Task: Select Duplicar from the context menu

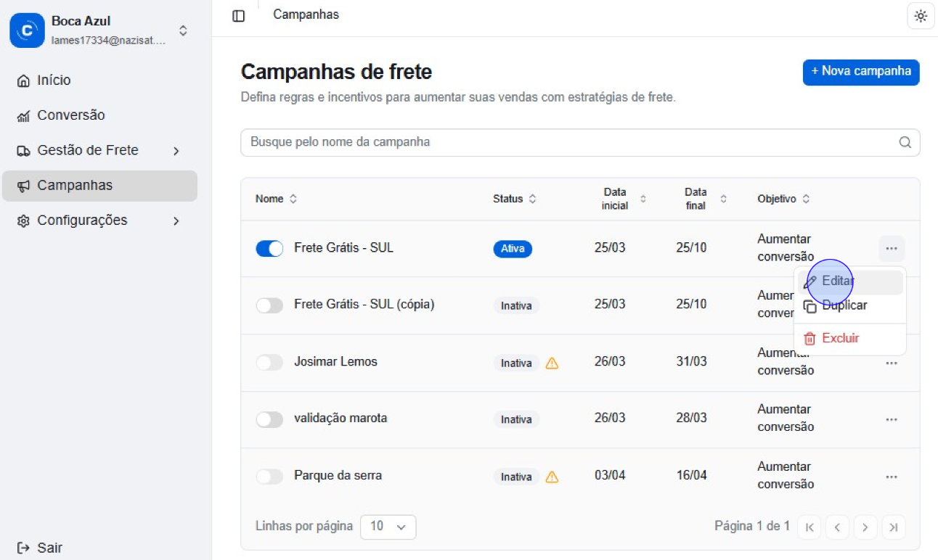Action: click(x=844, y=306)
